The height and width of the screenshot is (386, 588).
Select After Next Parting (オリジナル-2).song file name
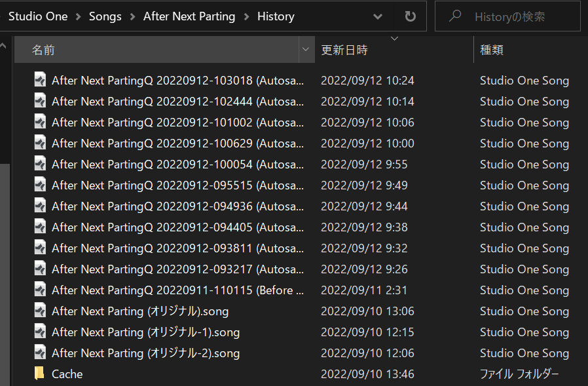pyautogui.click(x=145, y=353)
